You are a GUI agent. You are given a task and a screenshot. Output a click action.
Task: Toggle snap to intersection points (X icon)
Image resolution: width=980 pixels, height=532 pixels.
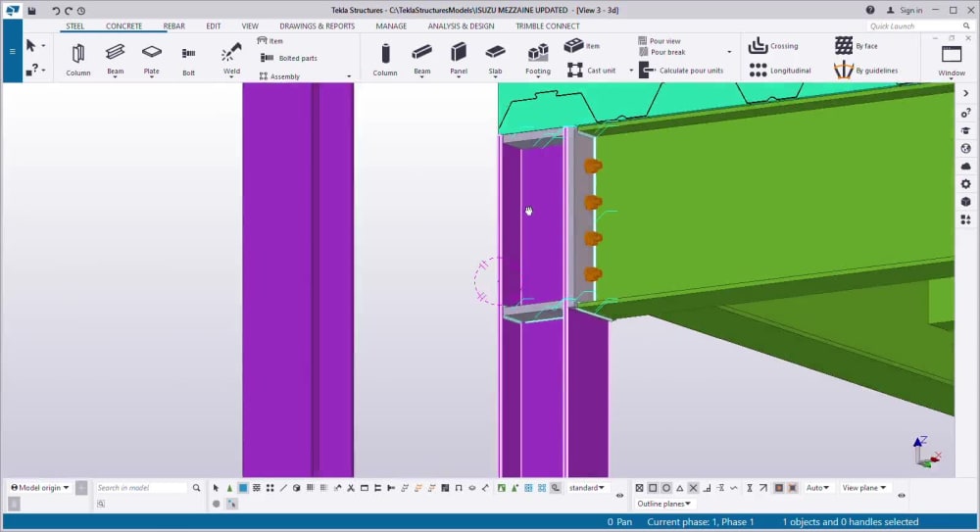point(693,488)
